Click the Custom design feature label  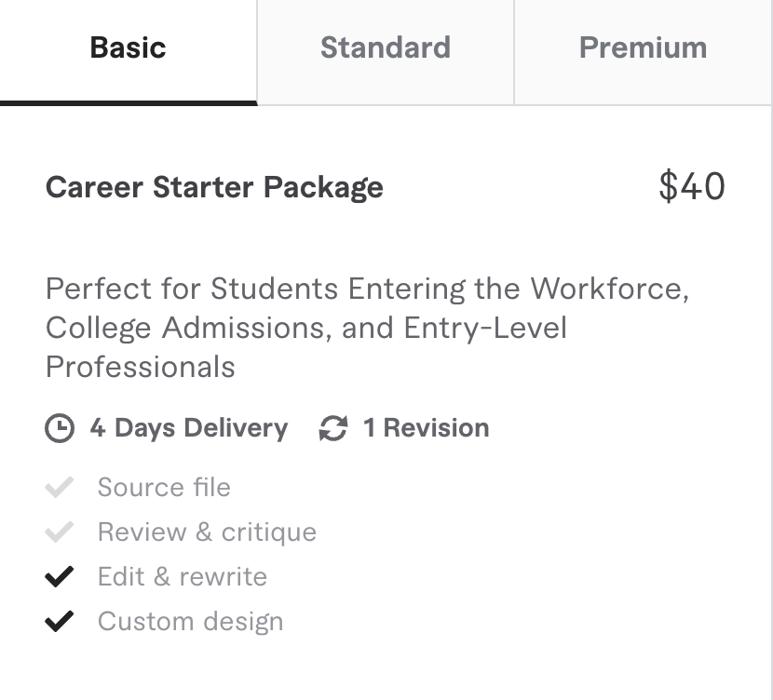(190, 621)
